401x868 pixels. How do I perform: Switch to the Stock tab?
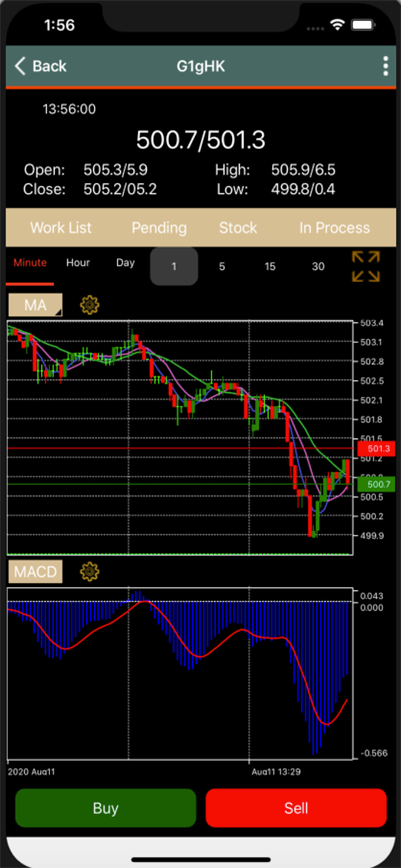(238, 227)
